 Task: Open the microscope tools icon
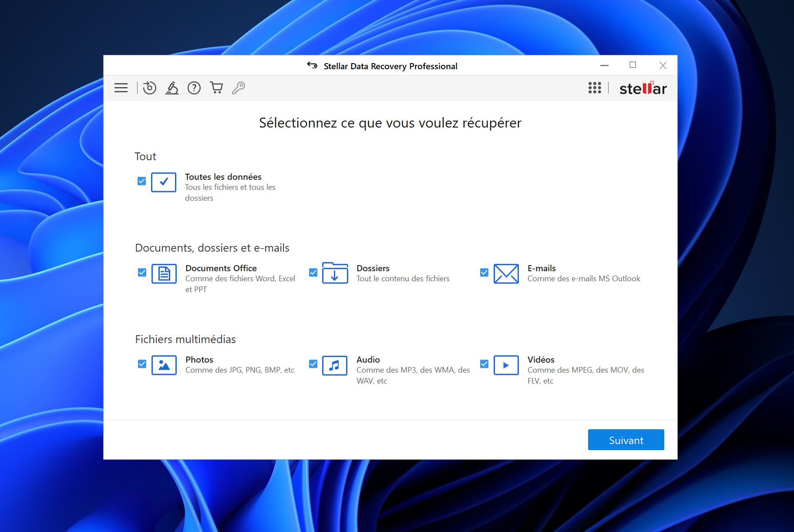pyautogui.click(x=172, y=88)
